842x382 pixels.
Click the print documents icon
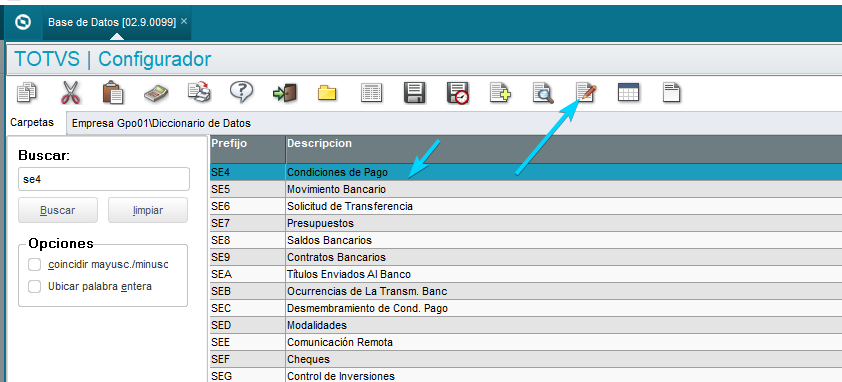[x=199, y=92]
